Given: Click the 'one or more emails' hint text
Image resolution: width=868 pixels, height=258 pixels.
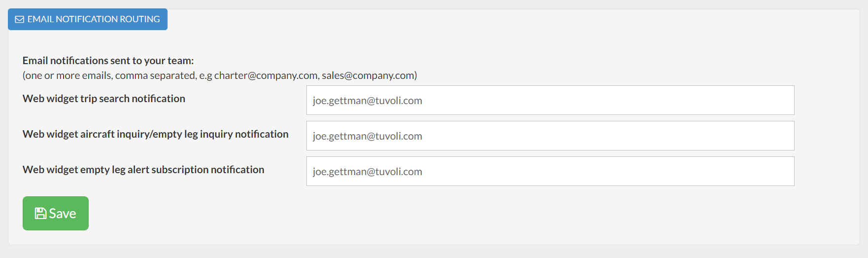Looking at the screenshot, I should 109,75.
